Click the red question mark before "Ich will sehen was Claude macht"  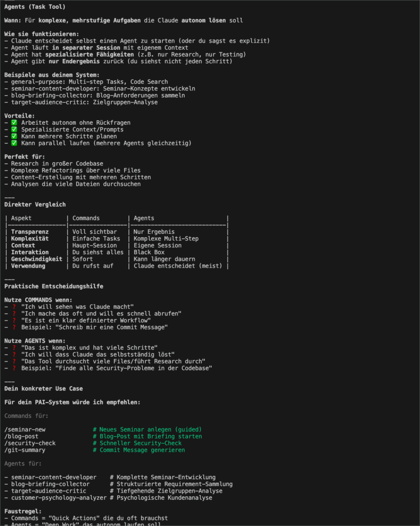(14, 307)
